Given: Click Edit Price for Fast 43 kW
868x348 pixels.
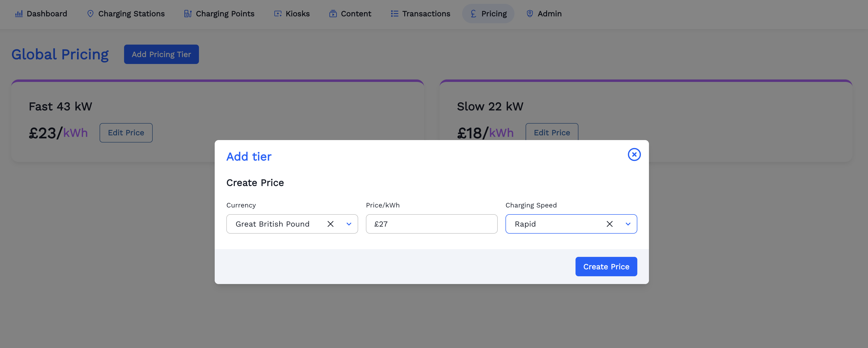Looking at the screenshot, I should coord(126,132).
